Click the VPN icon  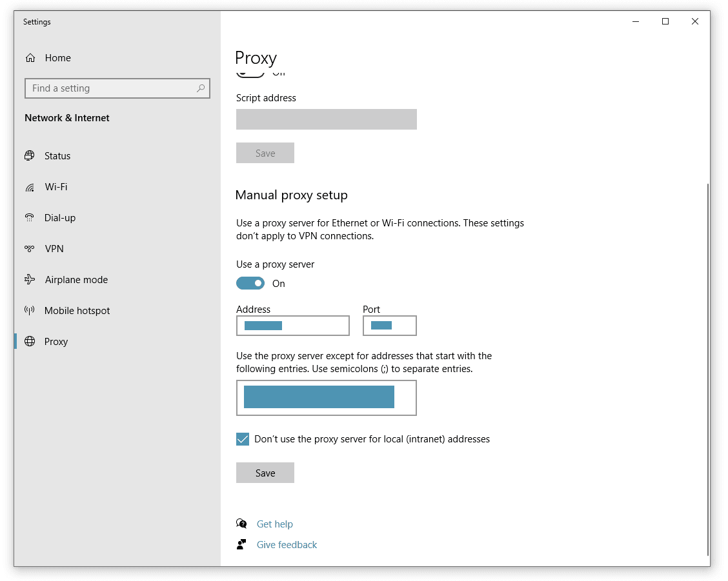click(30, 249)
